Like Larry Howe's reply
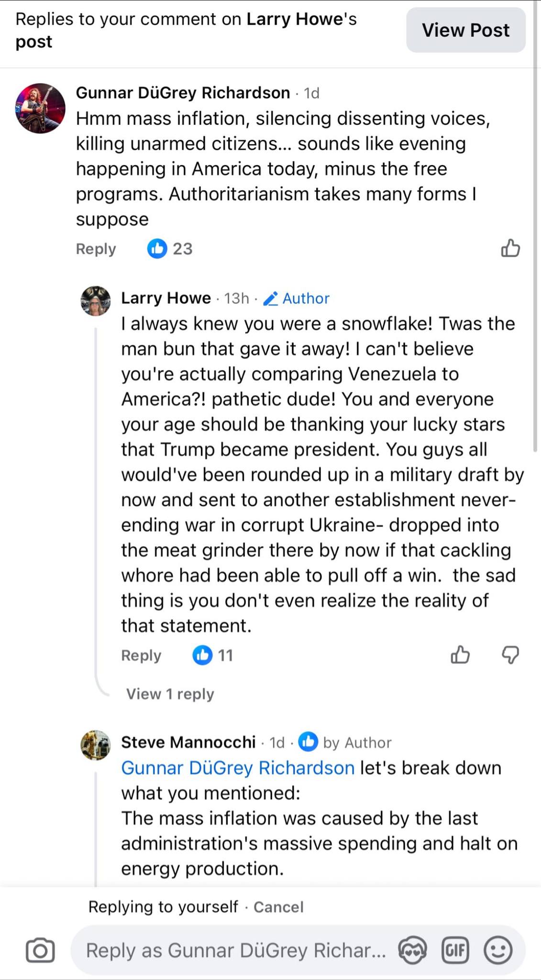Image resolution: width=541 pixels, height=980 pixels. (460, 655)
